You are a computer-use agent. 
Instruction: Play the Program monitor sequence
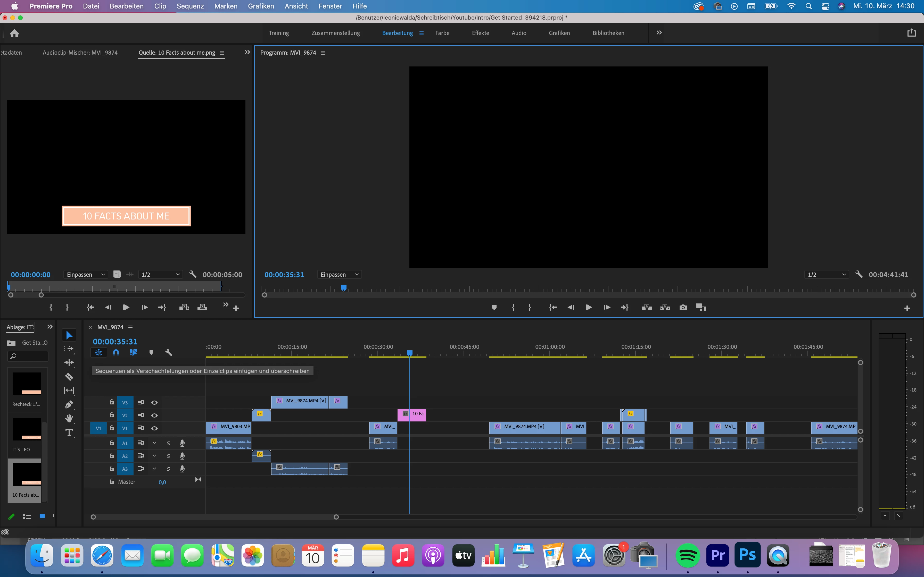tap(588, 308)
